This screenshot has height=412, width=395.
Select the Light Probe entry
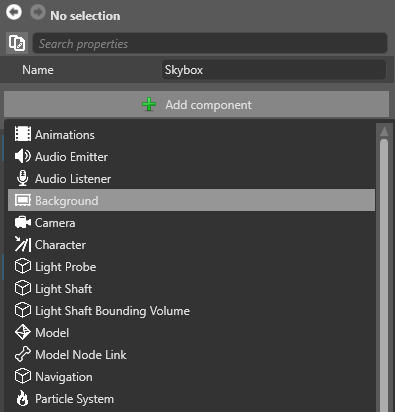coord(191,267)
